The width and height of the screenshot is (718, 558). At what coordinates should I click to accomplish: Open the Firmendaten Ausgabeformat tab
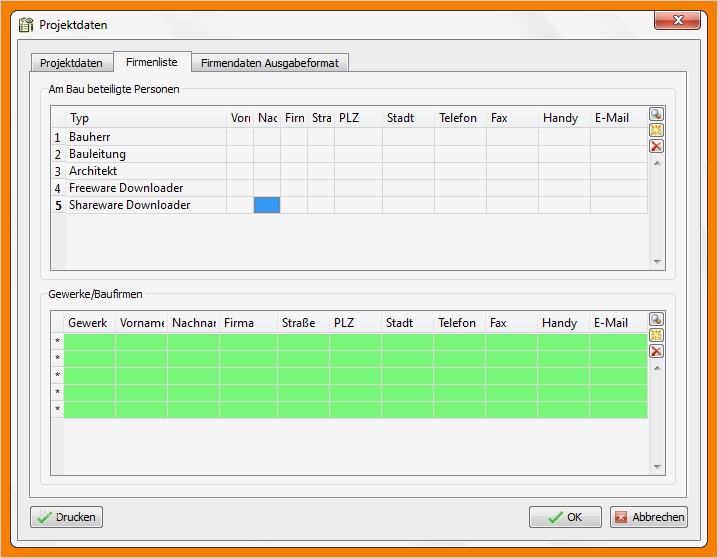(x=270, y=63)
